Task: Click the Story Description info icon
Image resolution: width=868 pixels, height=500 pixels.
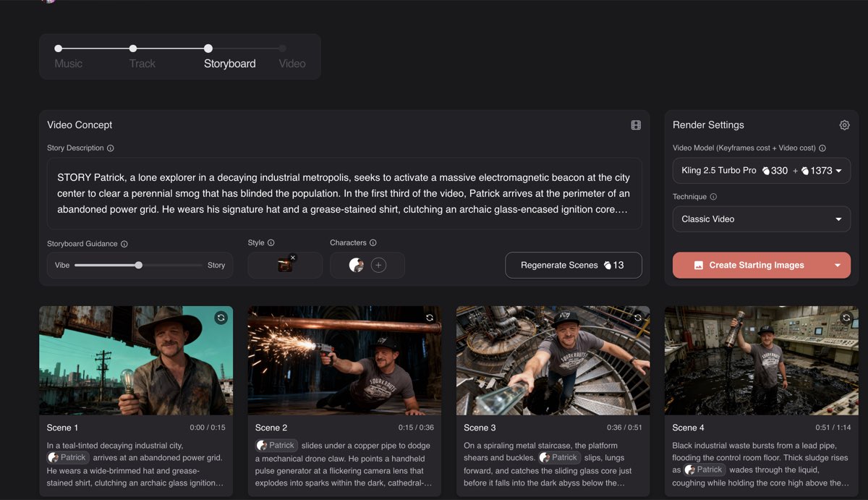Action: [x=109, y=148]
